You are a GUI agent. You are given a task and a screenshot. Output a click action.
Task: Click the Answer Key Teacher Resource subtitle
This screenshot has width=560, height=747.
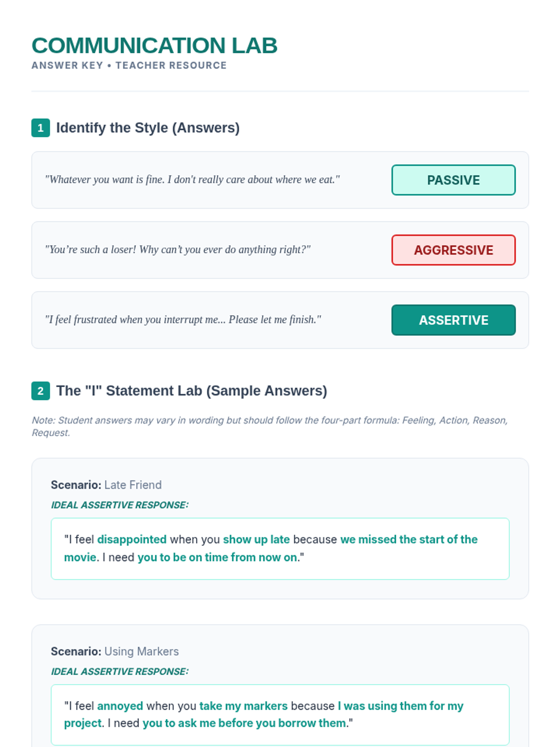coord(129,65)
